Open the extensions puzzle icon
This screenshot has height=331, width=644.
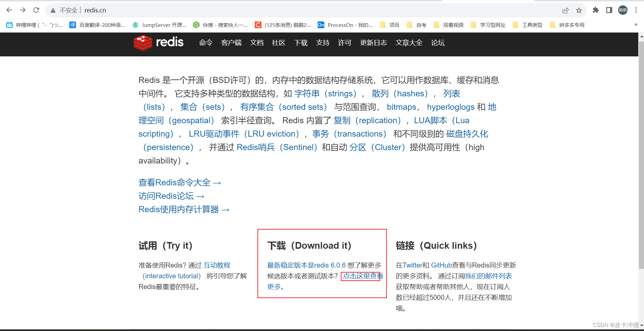pos(596,10)
